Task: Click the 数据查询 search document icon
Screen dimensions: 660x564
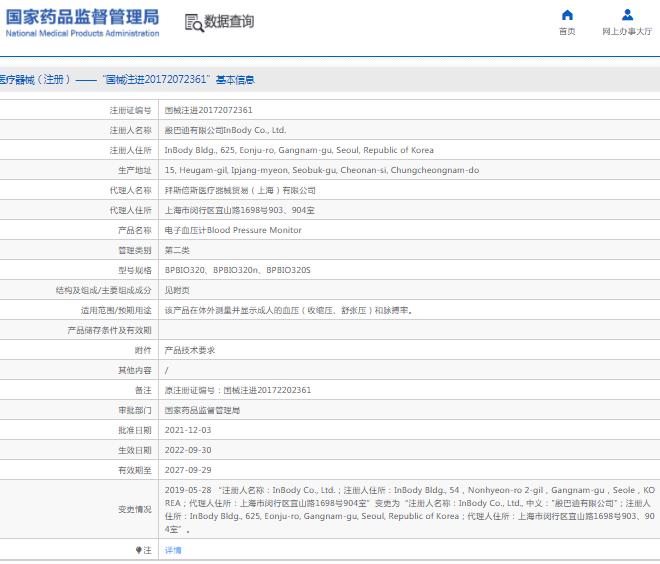Action: tap(194, 23)
